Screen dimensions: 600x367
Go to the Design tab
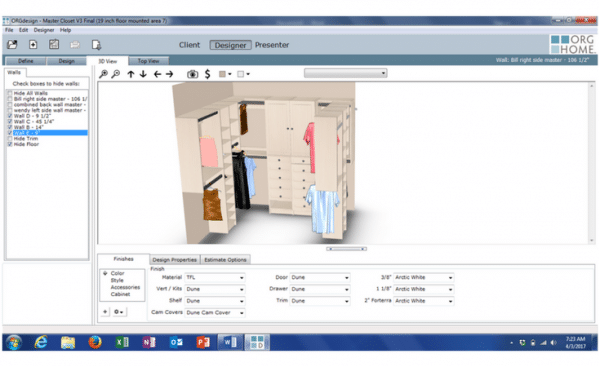(x=67, y=61)
